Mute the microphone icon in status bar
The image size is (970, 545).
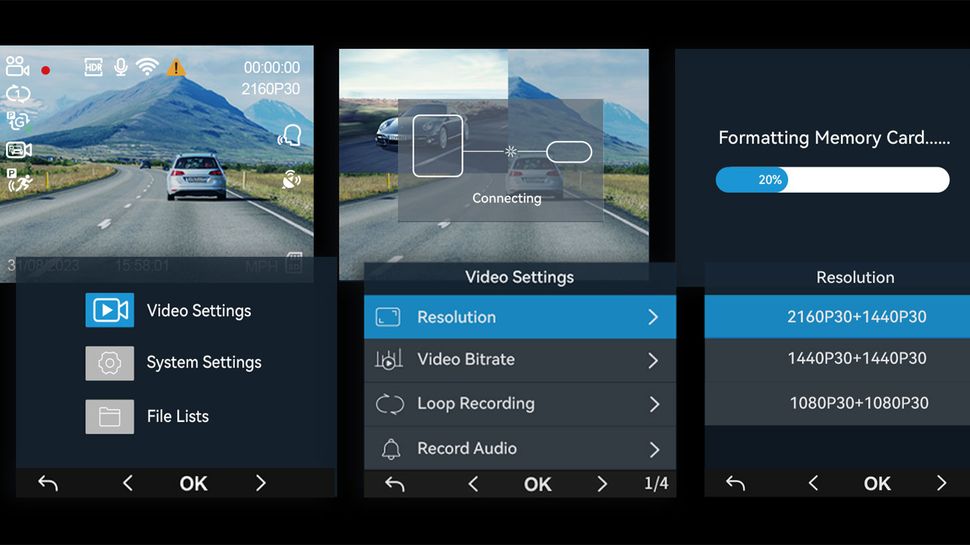point(121,67)
